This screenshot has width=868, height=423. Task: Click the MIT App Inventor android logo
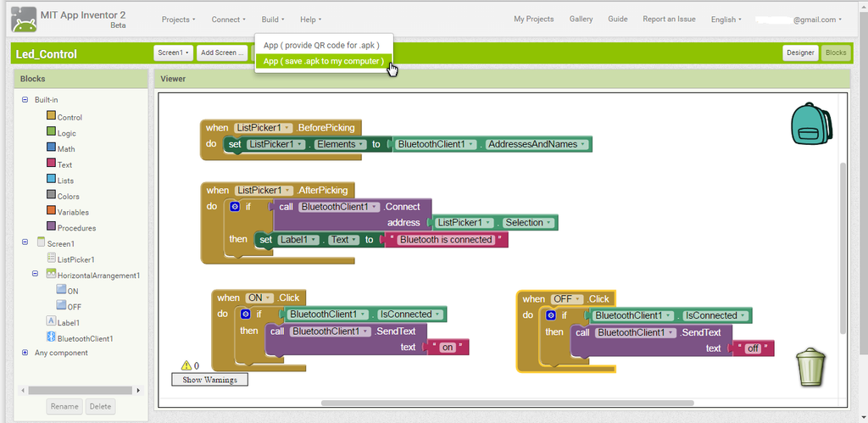tap(24, 19)
